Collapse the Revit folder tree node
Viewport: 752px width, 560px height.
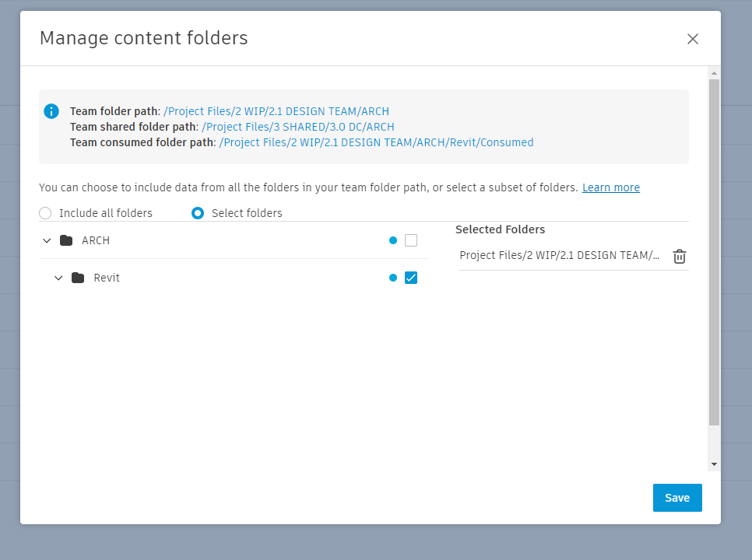pos(58,277)
